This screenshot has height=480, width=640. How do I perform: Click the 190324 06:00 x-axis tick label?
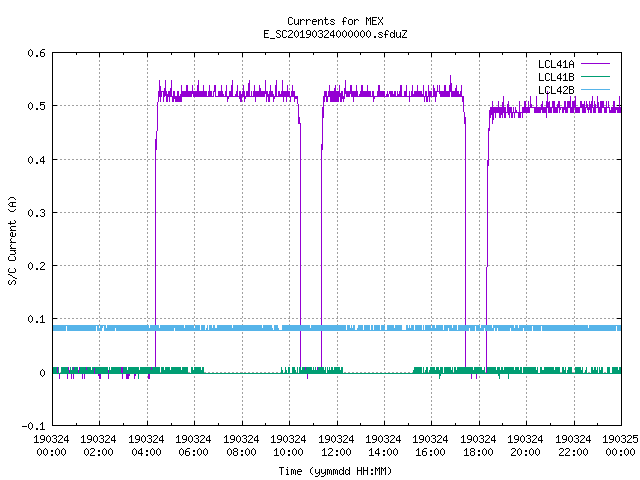pyautogui.click(x=193, y=446)
